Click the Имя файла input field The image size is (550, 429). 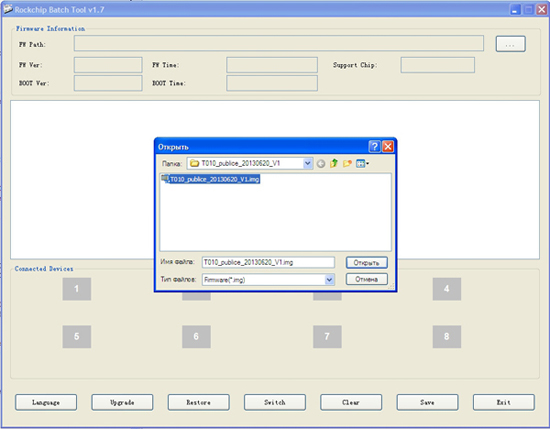(x=268, y=262)
